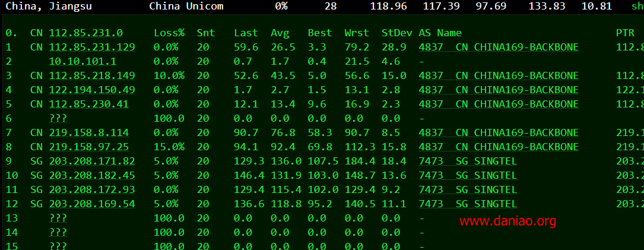The image size is (644, 250).
Task: Click the 'StDev' column header
Action: (x=396, y=33)
